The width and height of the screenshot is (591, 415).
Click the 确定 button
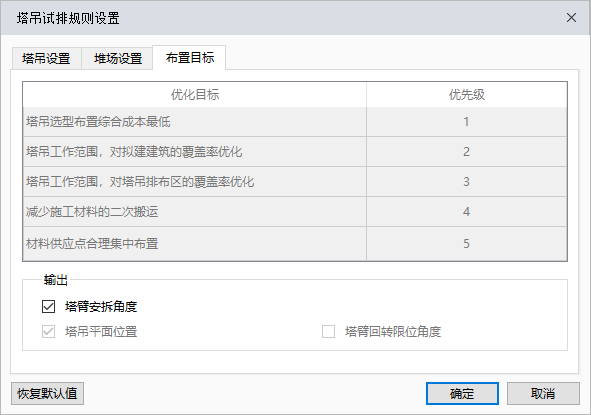[462, 394]
